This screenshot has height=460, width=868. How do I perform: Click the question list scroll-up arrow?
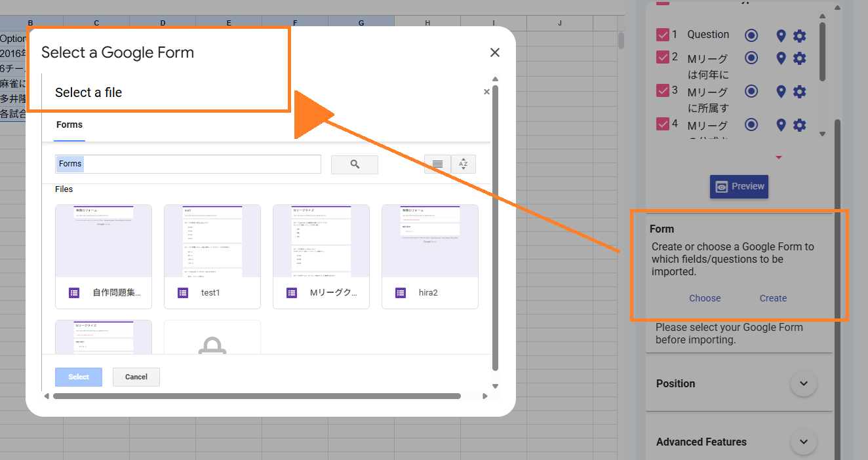pyautogui.click(x=823, y=16)
